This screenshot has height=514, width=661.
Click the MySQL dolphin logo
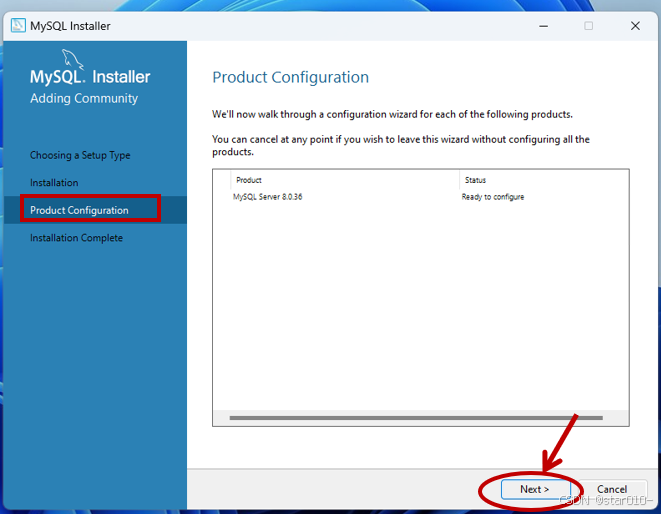click(73, 59)
